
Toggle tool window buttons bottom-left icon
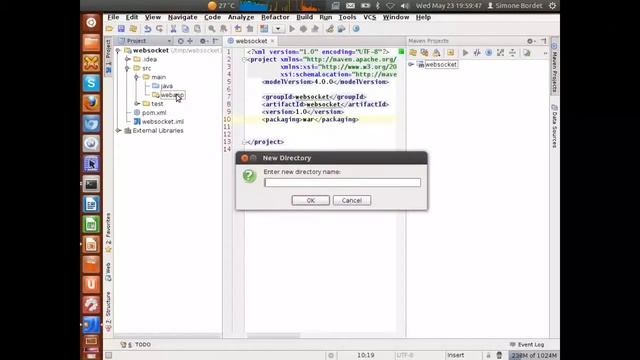pyautogui.click(x=109, y=355)
